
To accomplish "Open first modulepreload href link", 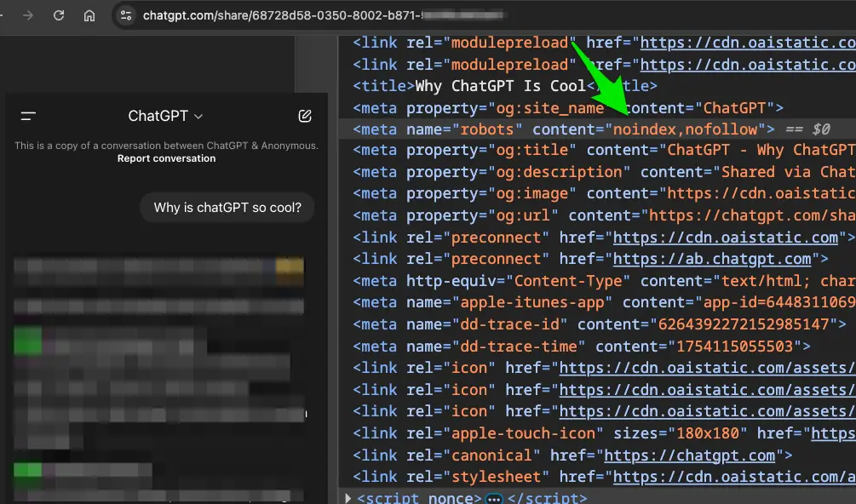I will (748, 43).
